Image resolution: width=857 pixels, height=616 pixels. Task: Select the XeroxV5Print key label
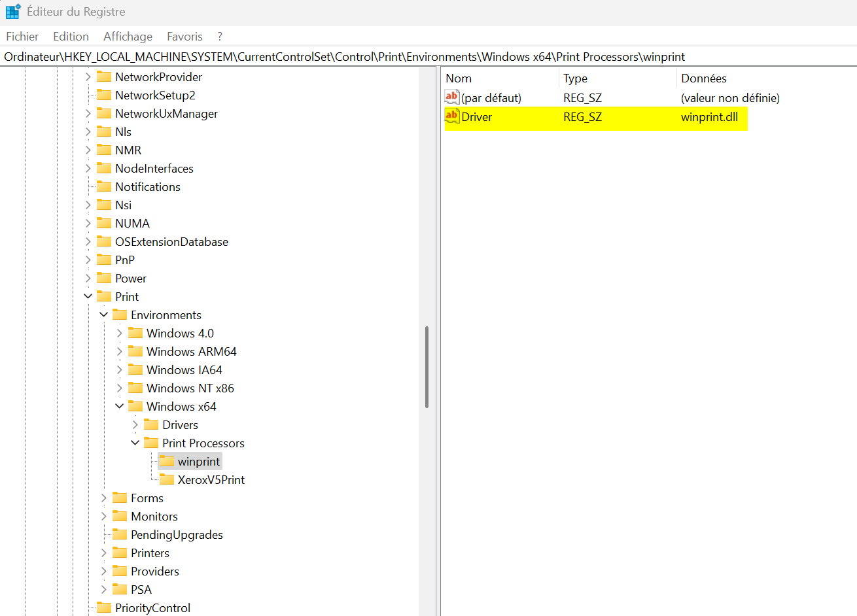point(211,480)
